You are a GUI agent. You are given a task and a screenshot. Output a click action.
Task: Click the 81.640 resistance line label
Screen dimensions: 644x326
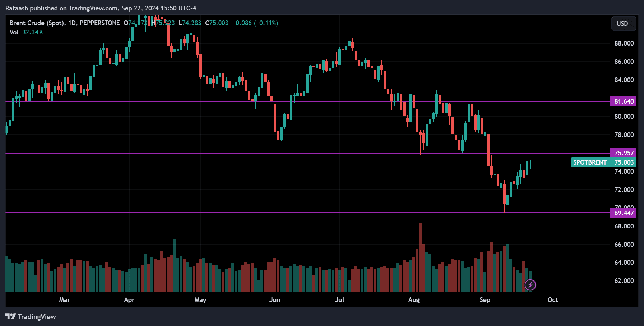pos(622,101)
